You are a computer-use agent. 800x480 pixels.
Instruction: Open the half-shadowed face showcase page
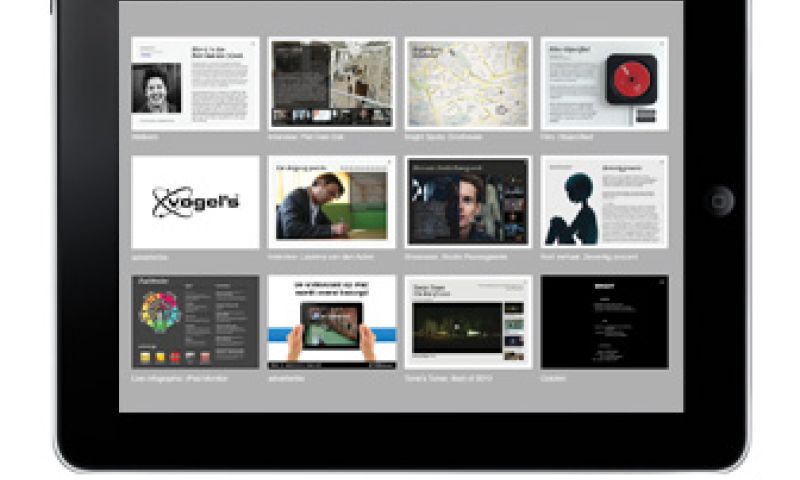click(468, 203)
